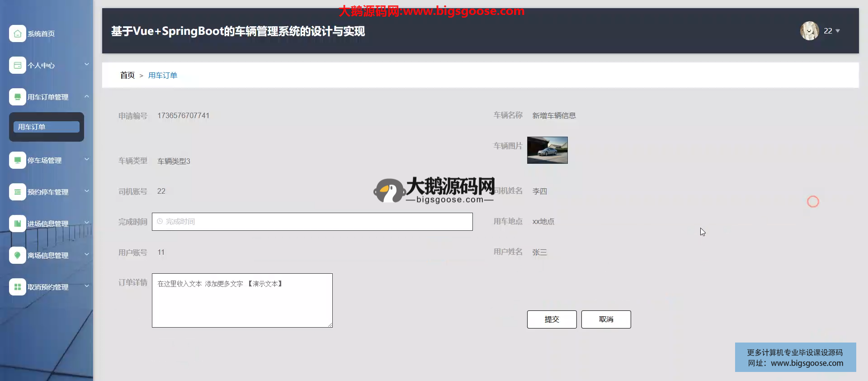Open the vehicle picture thumbnail
This screenshot has height=381, width=868.
tap(547, 150)
